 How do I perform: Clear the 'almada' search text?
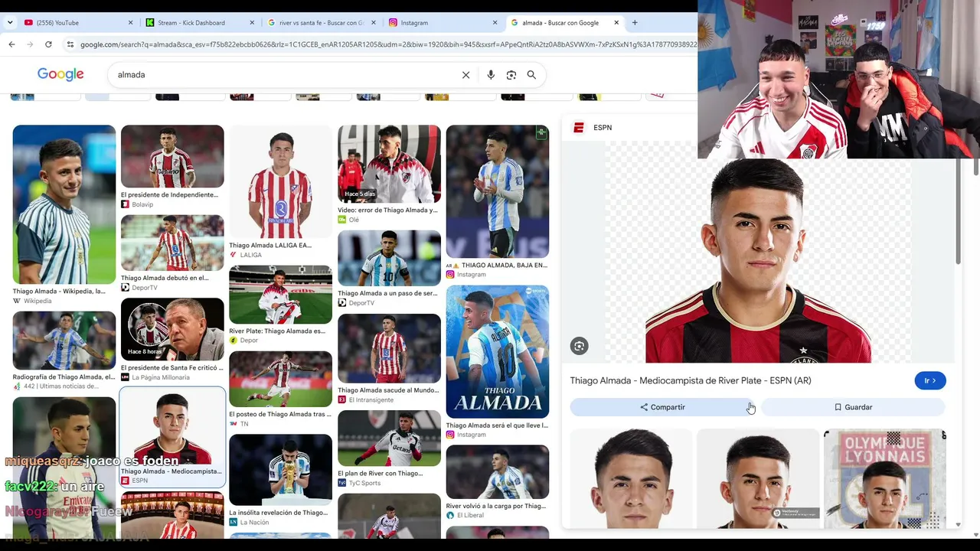click(465, 75)
